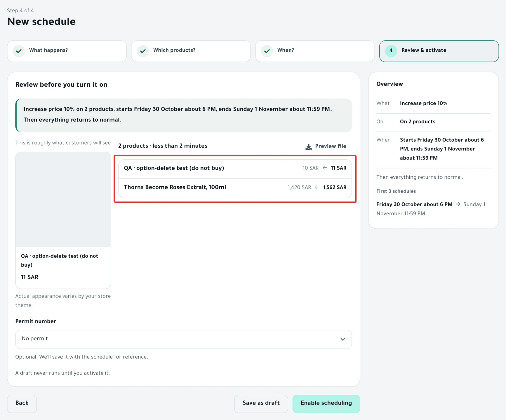Go to the Which products? step
Viewport: 506px width, 420px height.
click(191, 51)
